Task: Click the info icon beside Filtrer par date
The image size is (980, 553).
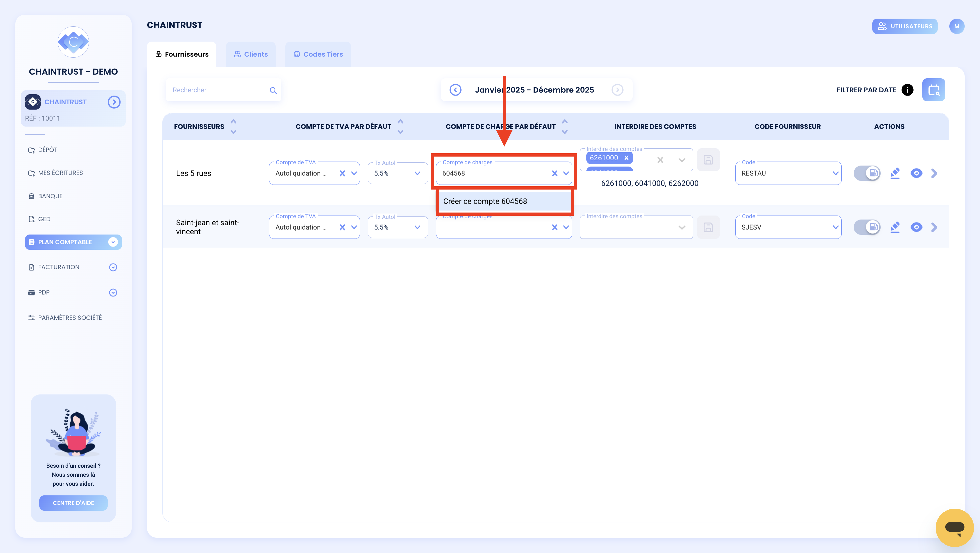Action: [907, 90]
